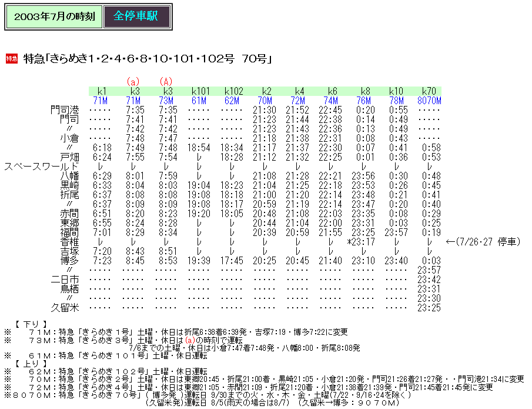Image resolution: width=532 pixels, height=409 pixels.
Task: Click the k70 column header
Action: (x=429, y=91)
